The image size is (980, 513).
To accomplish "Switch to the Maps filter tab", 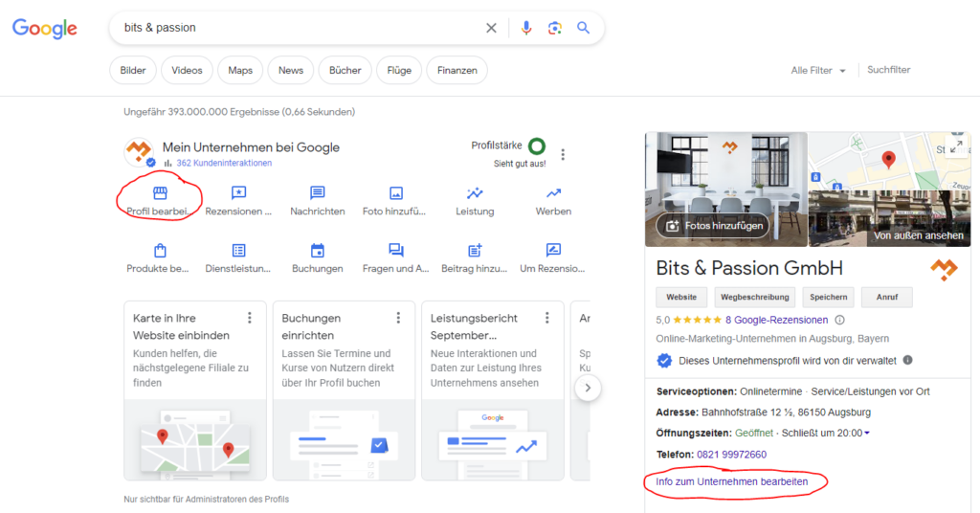I will [240, 70].
